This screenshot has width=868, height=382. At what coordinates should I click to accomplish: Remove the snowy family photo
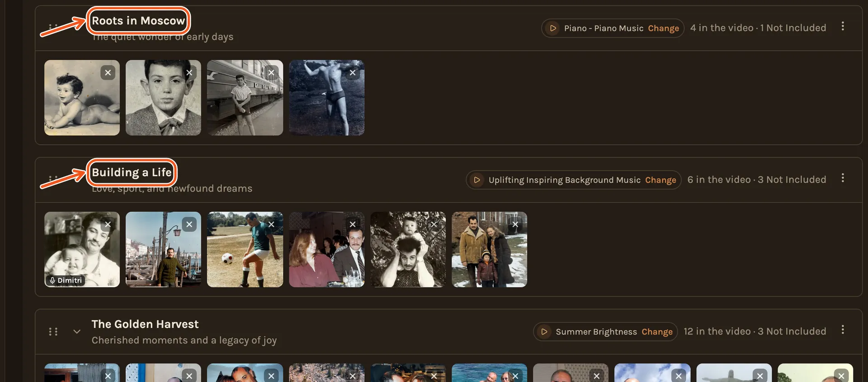[515, 224]
